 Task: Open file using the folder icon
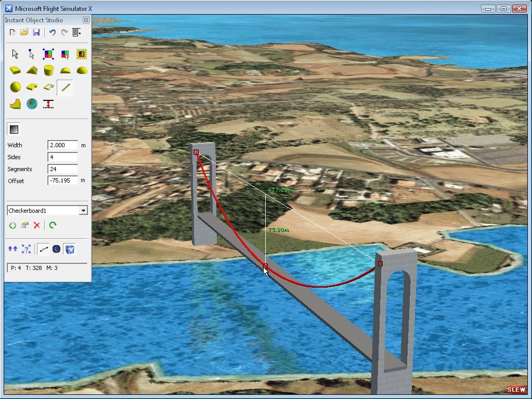(24, 32)
